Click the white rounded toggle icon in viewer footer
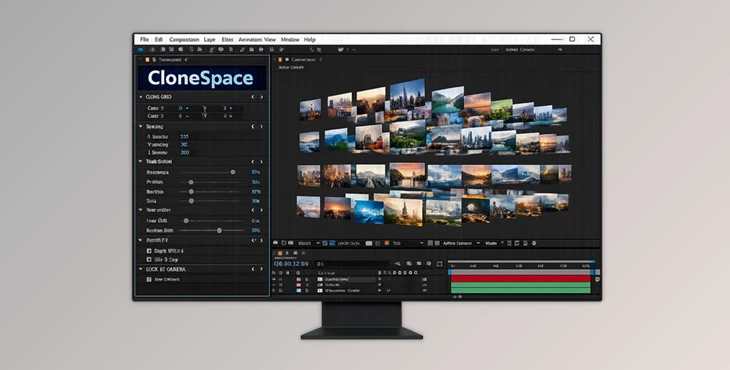Image resolution: width=730 pixels, height=370 pixels. (x=369, y=243)
